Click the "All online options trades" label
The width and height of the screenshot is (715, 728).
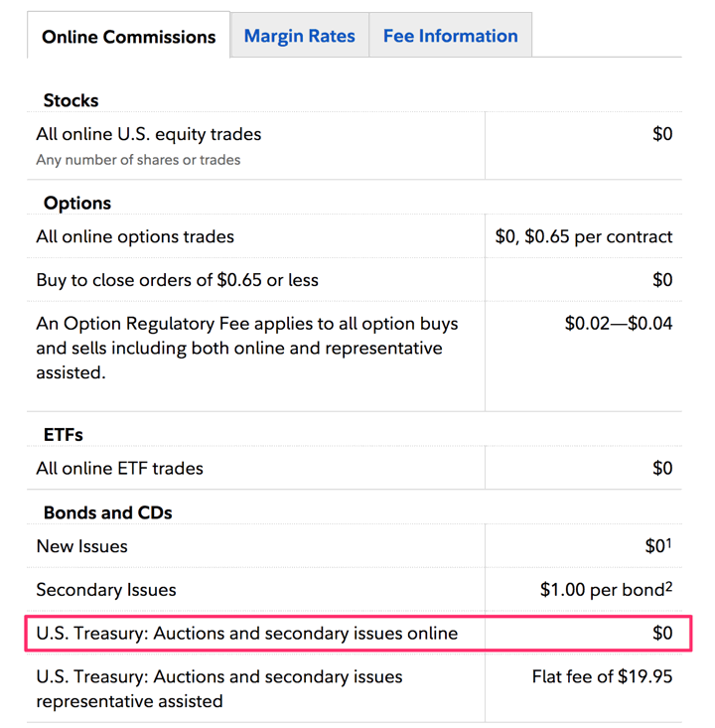pos(135,236)
